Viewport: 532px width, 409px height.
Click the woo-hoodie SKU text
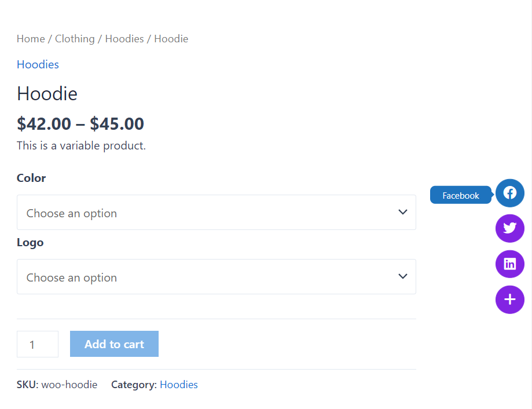(69, 385)
